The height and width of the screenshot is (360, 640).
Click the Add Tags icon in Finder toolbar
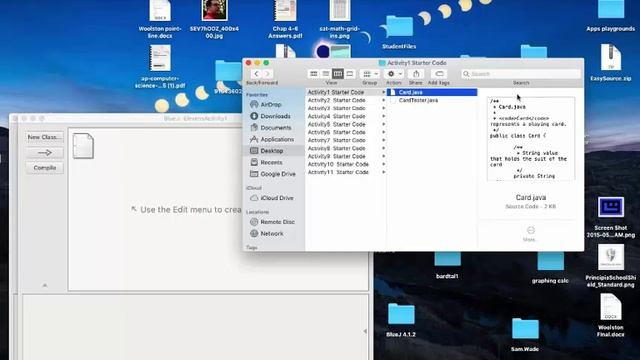[x=439, y=74]
